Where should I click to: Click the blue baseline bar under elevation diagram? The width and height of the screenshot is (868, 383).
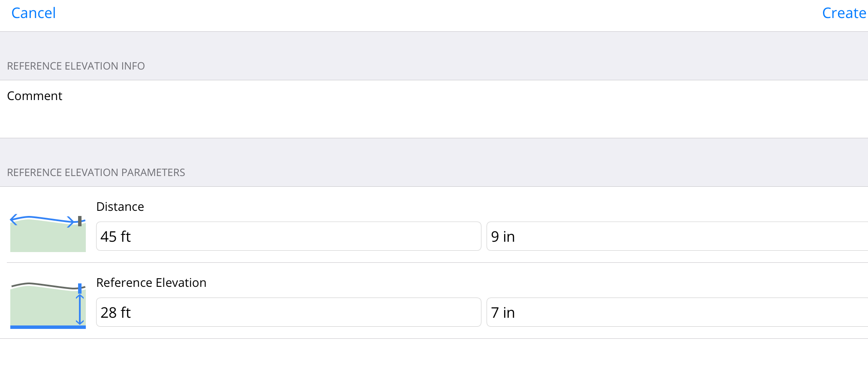pos(48,327)
